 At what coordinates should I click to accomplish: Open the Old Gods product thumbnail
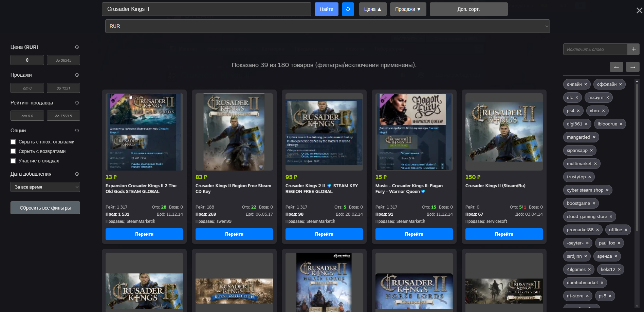click(144, 132)
